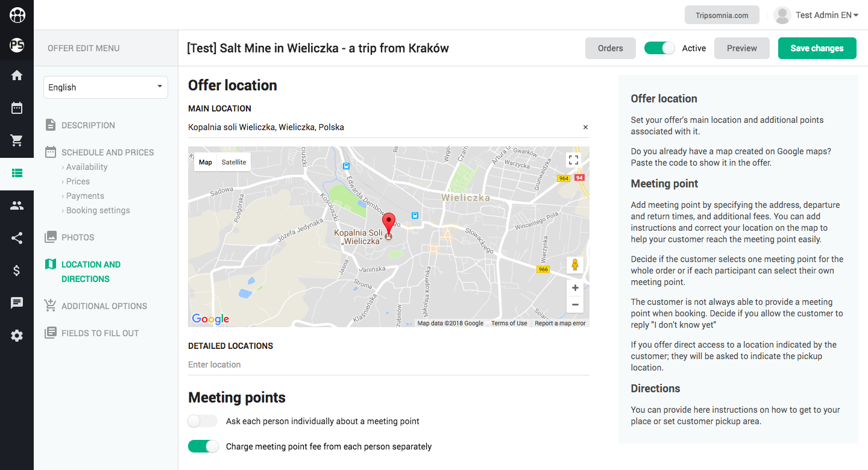Image resolution: width=868 pixels, height=470 pixels.
Task: Go to Additional Options menu item
Action: (x=104, y=306)
